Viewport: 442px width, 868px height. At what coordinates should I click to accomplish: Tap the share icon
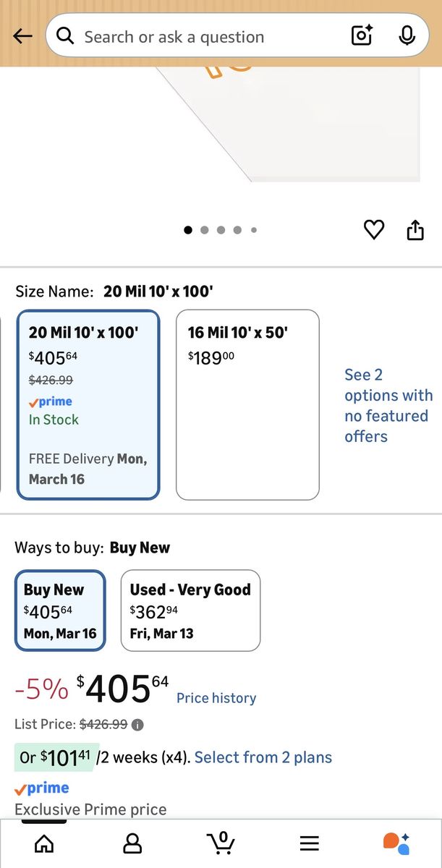[x=415, y=230]
